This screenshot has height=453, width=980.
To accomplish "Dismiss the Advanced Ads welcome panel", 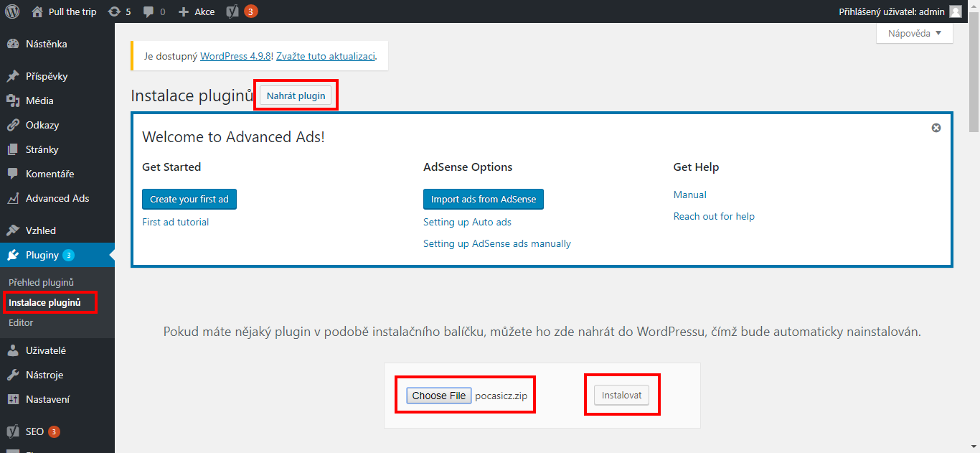I will (x=936, y=128).
